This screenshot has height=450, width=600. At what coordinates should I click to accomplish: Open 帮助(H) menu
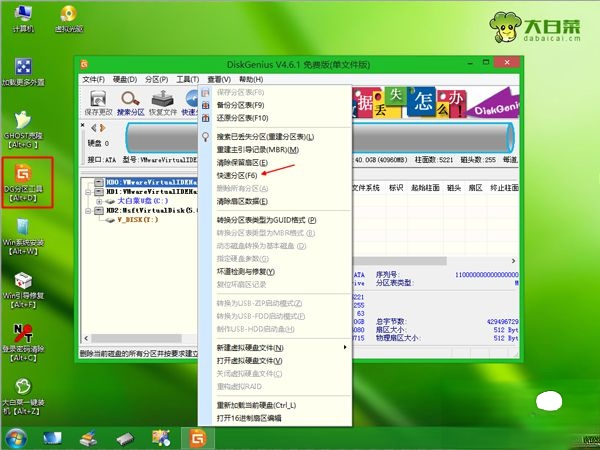pyautogui.click(x=251, y=79)
